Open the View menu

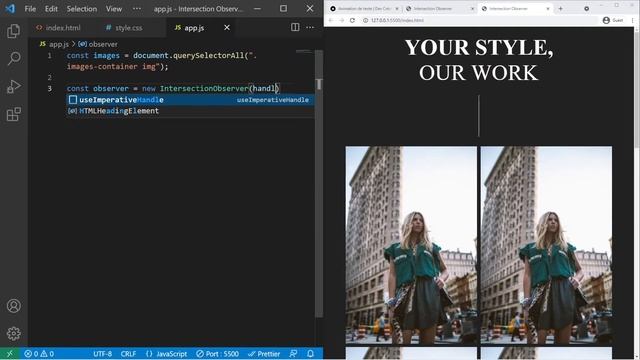114,9
